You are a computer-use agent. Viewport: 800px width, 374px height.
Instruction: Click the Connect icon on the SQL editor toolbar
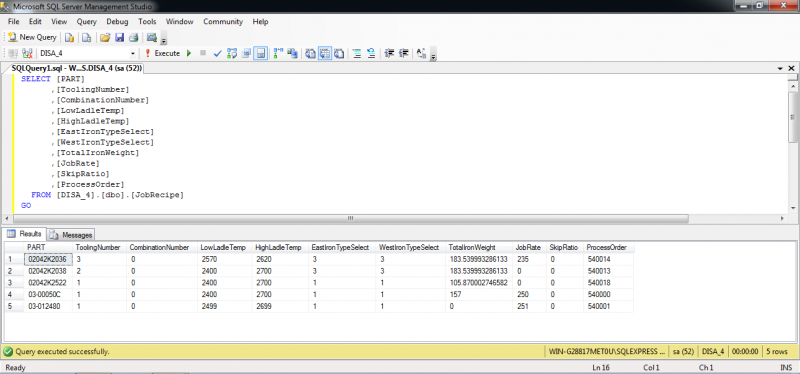point(13,53)
